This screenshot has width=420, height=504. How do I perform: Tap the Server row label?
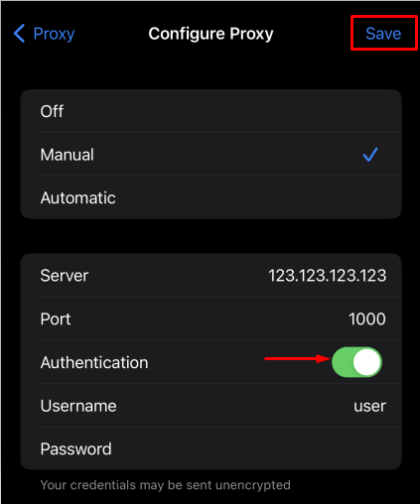pyautogui.click(x=65, y=276)
